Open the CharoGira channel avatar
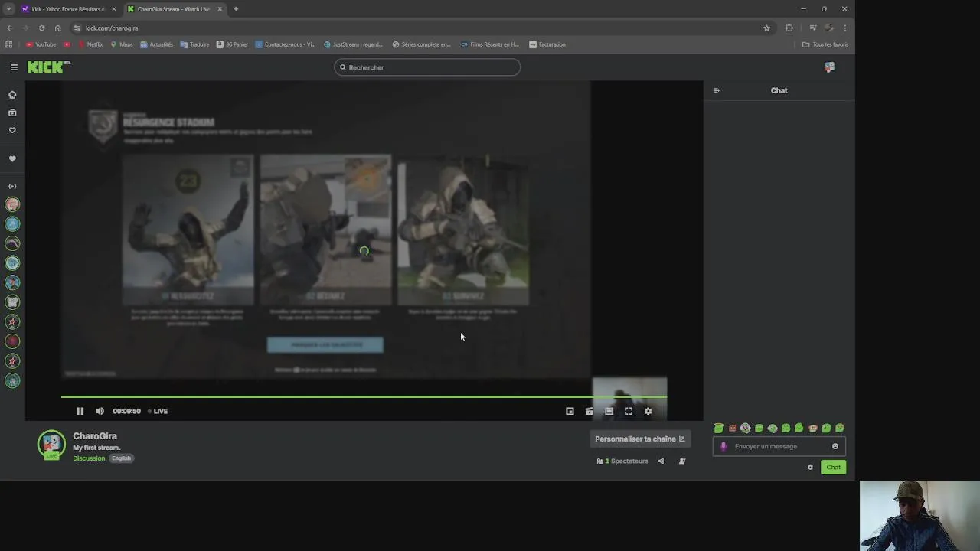The image size is (980, 551). [51, 445]
